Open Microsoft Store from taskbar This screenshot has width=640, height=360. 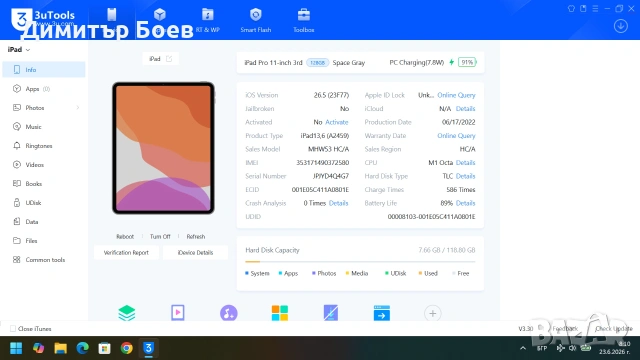(104, 348)
